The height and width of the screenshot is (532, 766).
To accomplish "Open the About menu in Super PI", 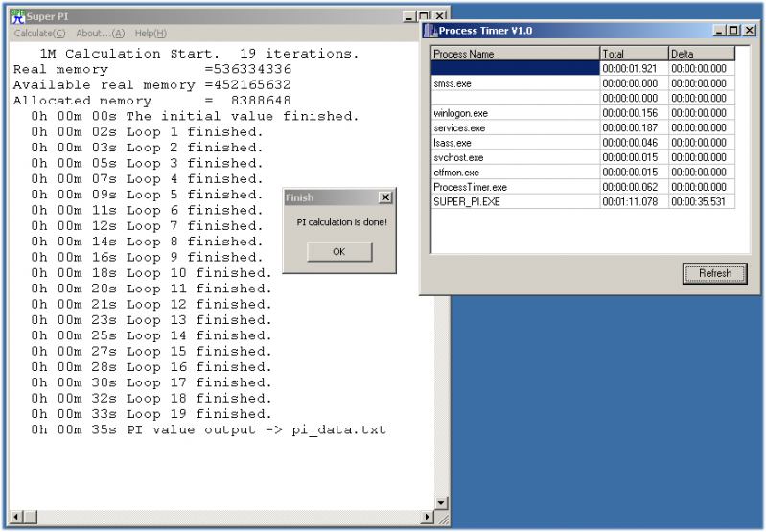I will click(100, 34).
